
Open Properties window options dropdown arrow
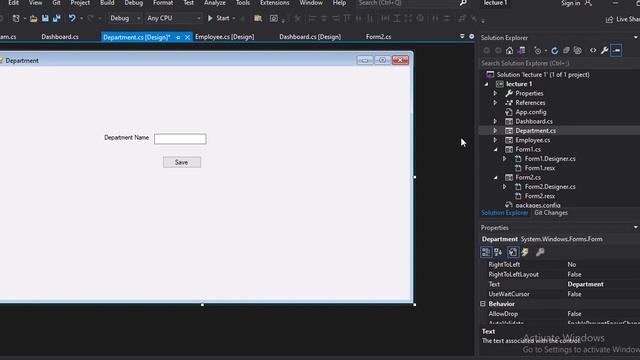point(636,227)
